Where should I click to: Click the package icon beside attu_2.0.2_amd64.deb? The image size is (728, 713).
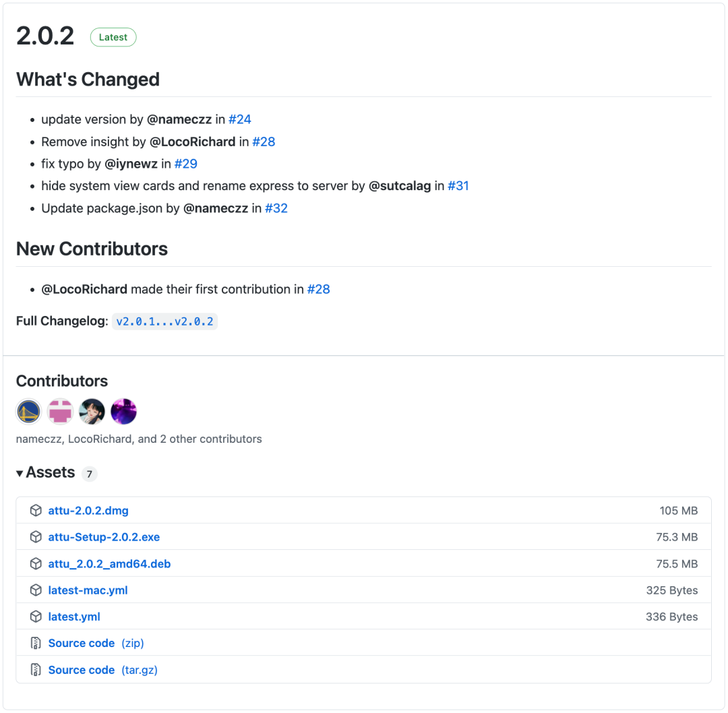click(x=36, y=564)
